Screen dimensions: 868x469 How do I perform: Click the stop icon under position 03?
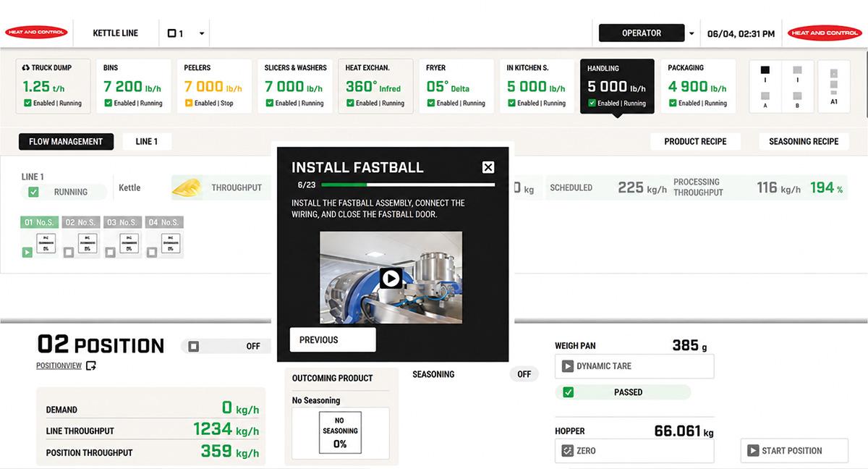click(109, 253)
